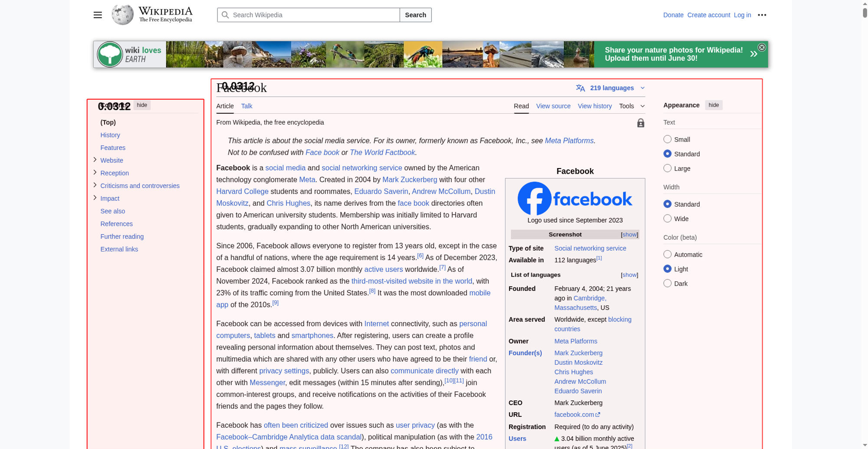The width and height of the screenshot is (868, 449).
Task: Jump to History in contents
Action: coord(110,135)
